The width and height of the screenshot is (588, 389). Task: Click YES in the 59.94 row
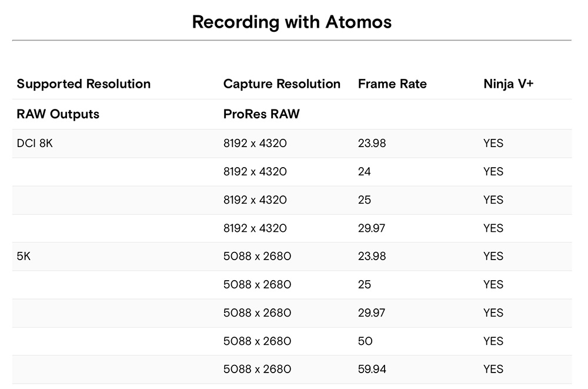(x=493, y=369)
